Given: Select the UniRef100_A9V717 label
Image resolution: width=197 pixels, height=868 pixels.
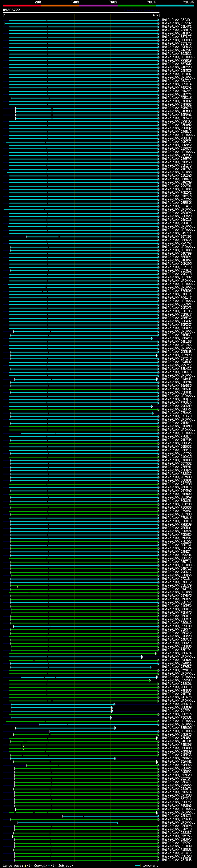Looking at the screenshot, I should pyautogui.click(x=176, y=365).
